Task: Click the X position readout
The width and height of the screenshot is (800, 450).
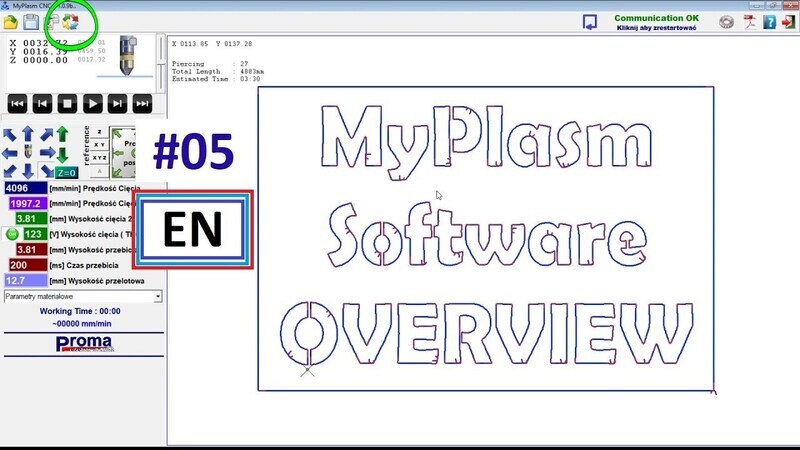Action: coord(38,43)
